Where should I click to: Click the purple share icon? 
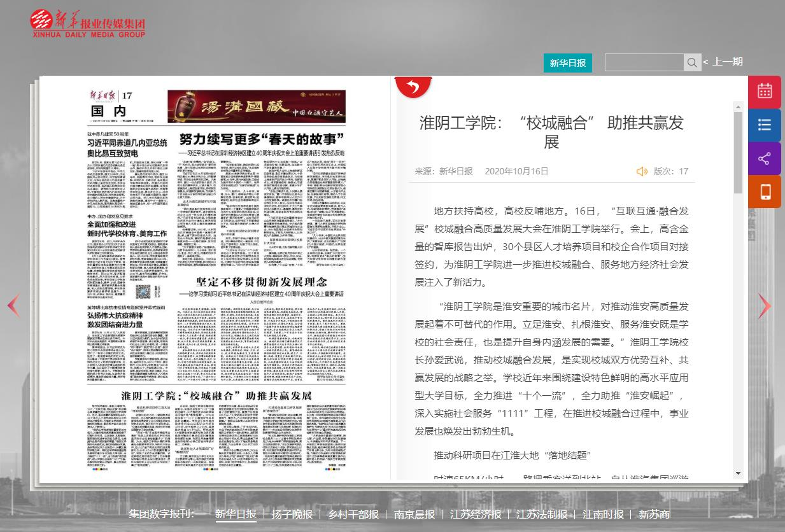click(764, 158)
